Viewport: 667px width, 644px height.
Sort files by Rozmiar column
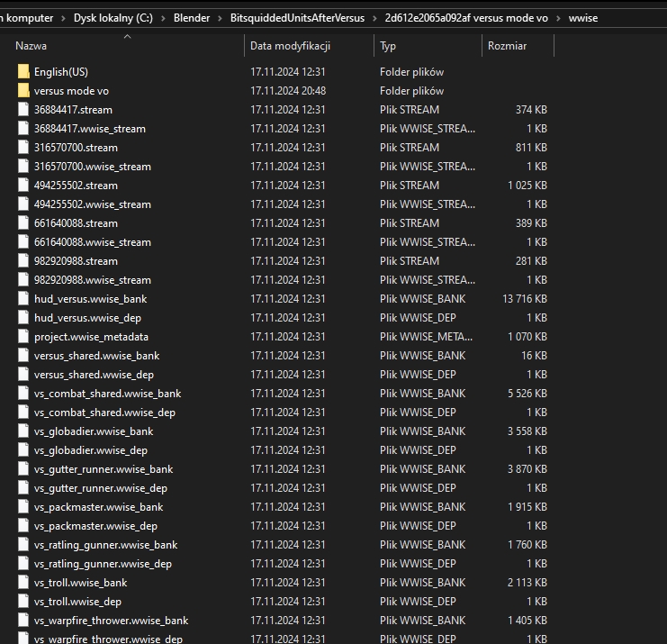click(507, 46)
